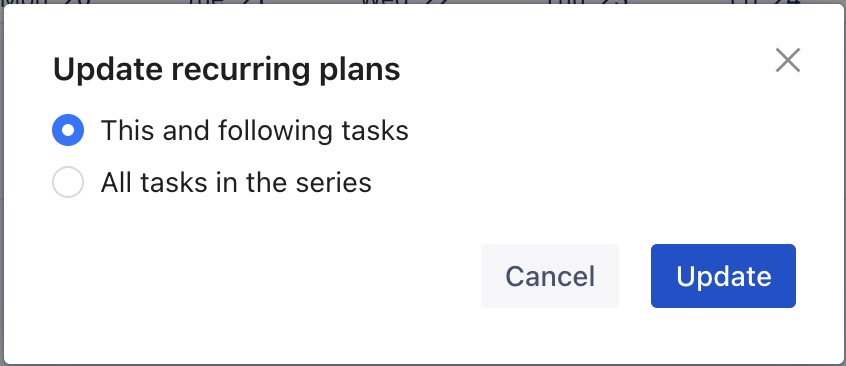
Task: Apply the update to the entire series option
Action: 68,182
